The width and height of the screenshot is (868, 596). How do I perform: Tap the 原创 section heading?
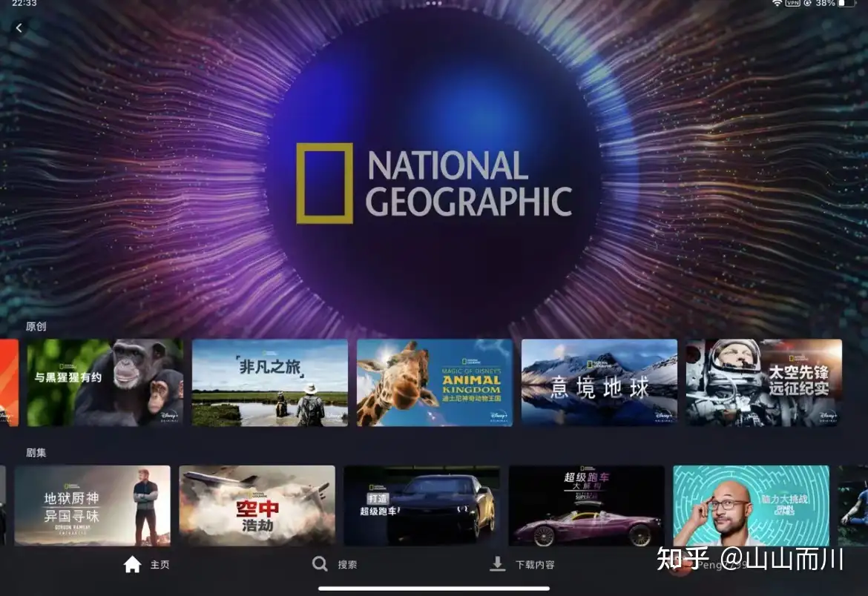coord(36,326)
